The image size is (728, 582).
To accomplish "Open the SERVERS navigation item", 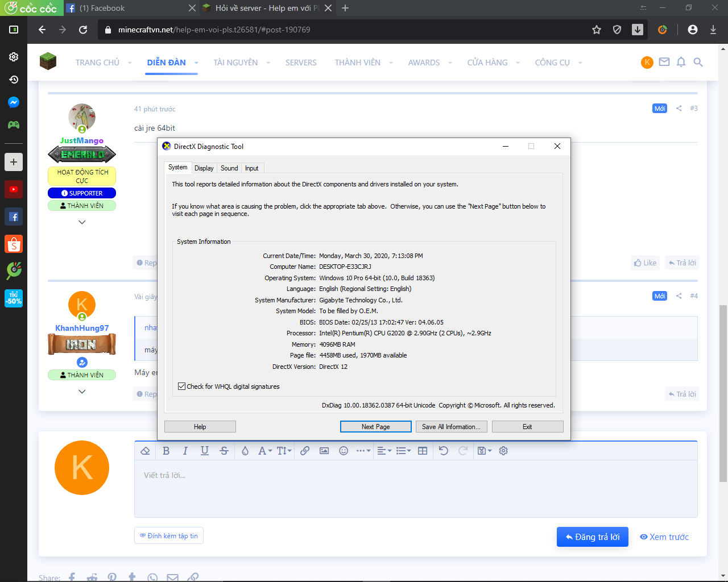I will pyautogui.click(x=301, y=63).
